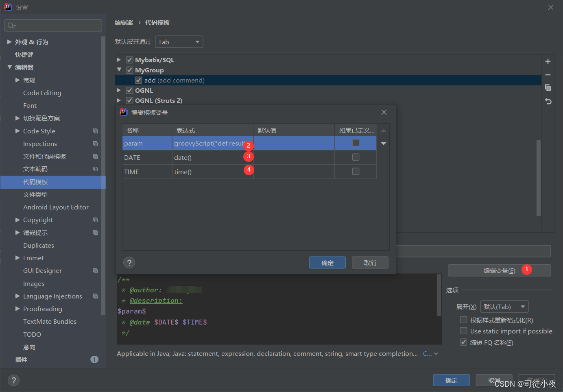Click the 文件和代码模板 project-scope icon
Viewport: 563px width, 392px height.
[95, 156]
